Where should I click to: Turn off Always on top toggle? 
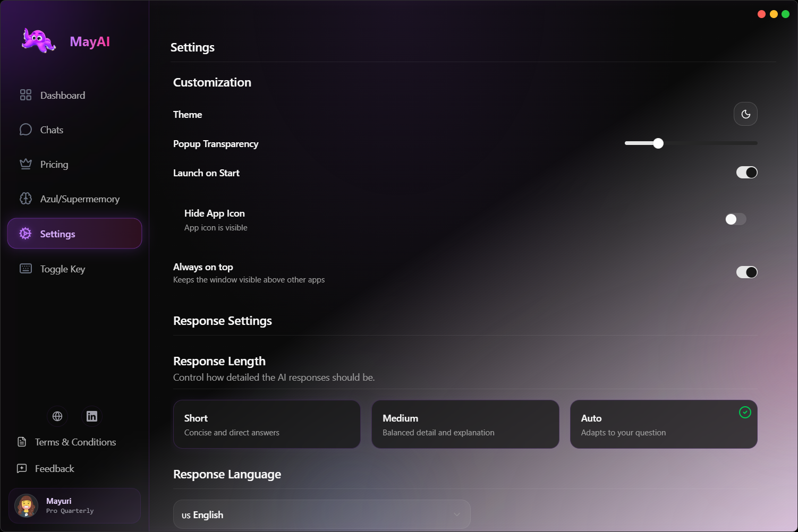746,272
